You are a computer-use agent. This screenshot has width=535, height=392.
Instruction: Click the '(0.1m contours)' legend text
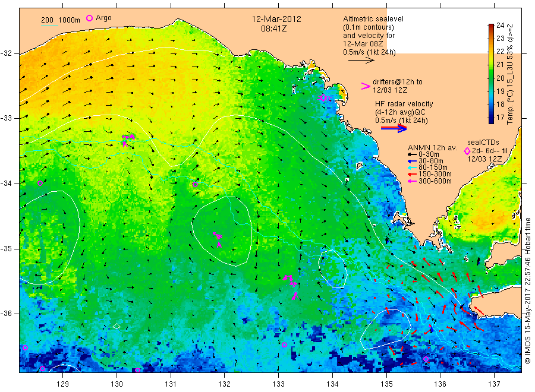point(369,27)
